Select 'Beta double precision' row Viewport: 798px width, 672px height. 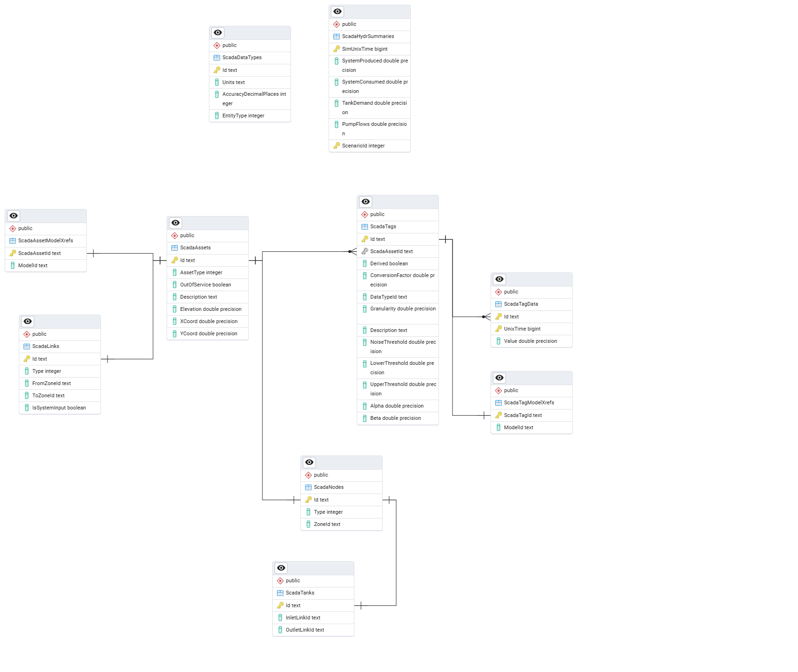click(398, 418)
